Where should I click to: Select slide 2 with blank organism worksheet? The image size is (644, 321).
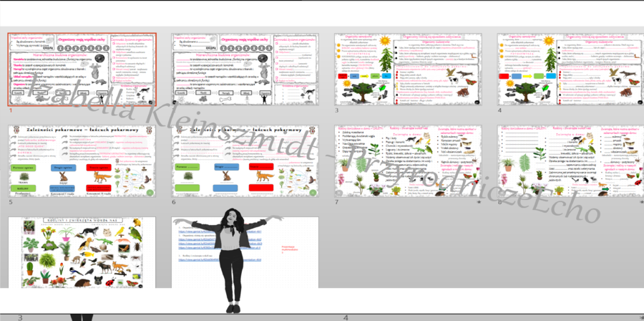tap(244, 70)
